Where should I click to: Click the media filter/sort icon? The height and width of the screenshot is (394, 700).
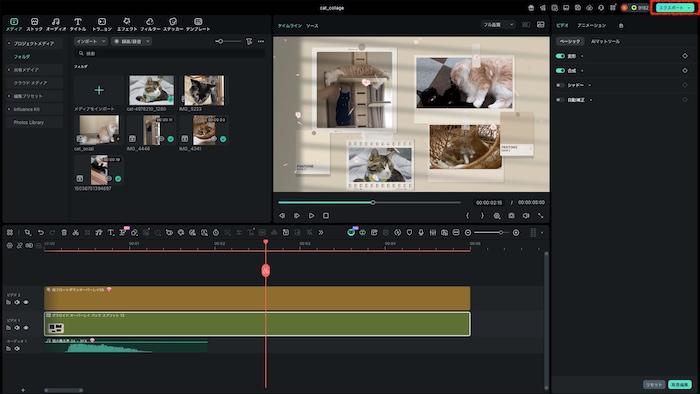click(249, 41)
